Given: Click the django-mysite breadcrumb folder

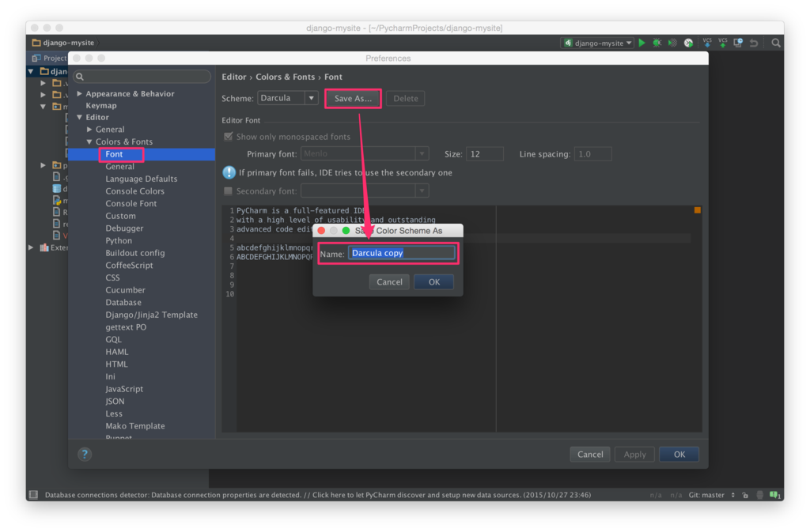Looking at the screenshot, I should click(x=63, y=43).
